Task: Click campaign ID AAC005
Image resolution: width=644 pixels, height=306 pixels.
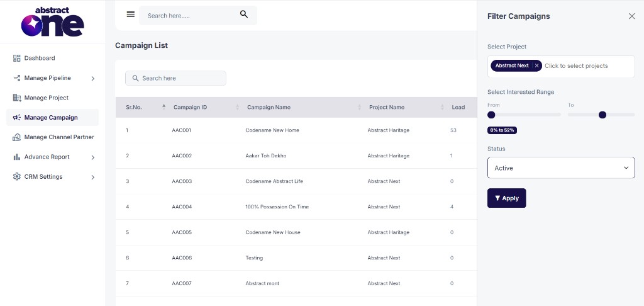Action: (182, 232)
